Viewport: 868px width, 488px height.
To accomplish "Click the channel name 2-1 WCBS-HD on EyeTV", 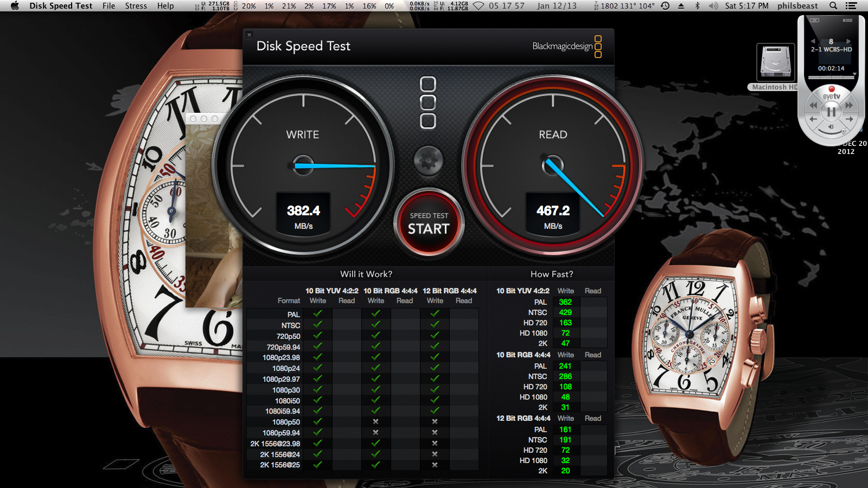I will click(x=831, y=49).
